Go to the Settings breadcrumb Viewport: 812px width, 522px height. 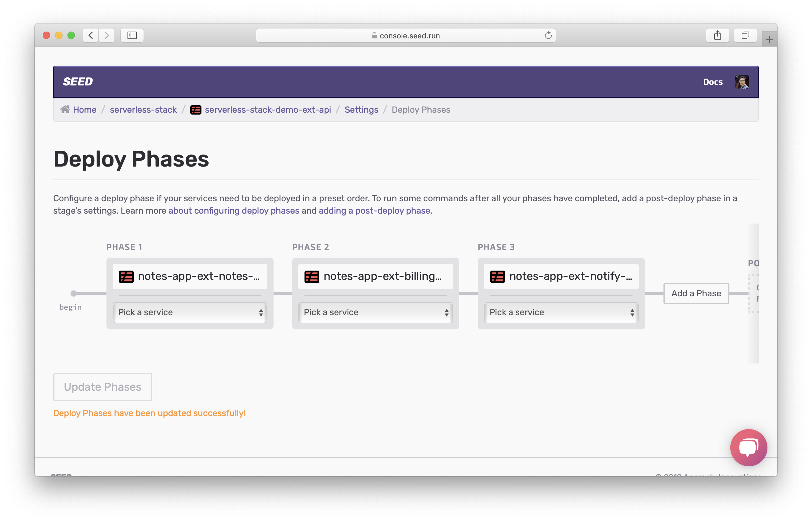pyautogui.click(x=361, y=110)
